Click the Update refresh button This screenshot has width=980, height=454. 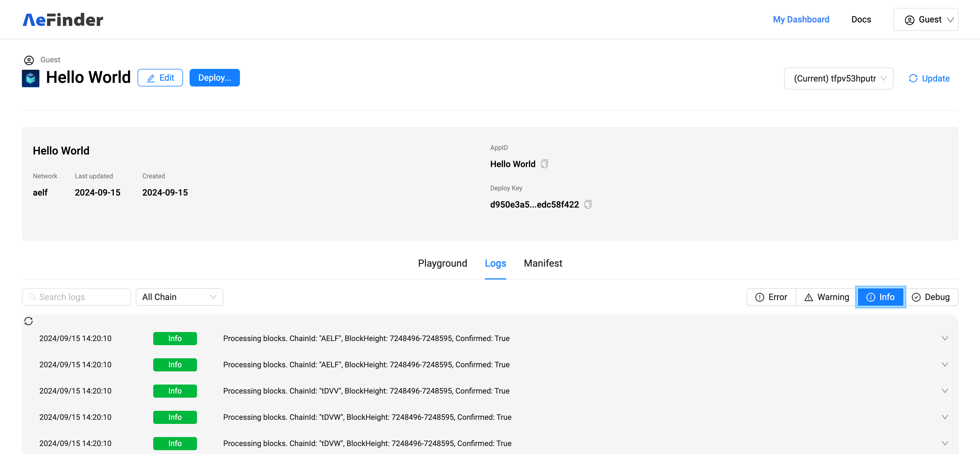coord(929,78)
